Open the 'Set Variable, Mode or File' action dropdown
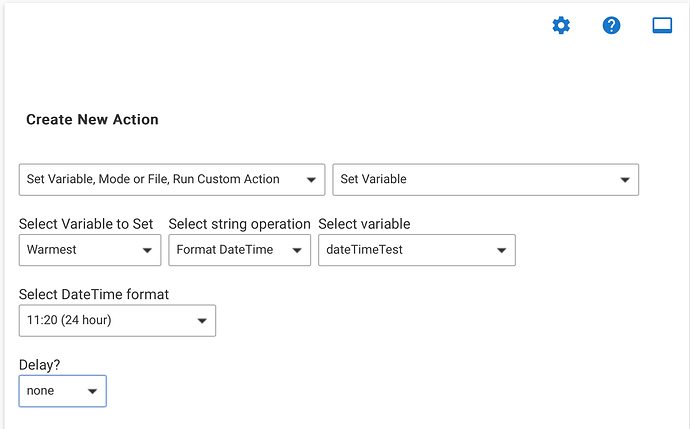This screenshot has height=429, width=690. [172, 180]
